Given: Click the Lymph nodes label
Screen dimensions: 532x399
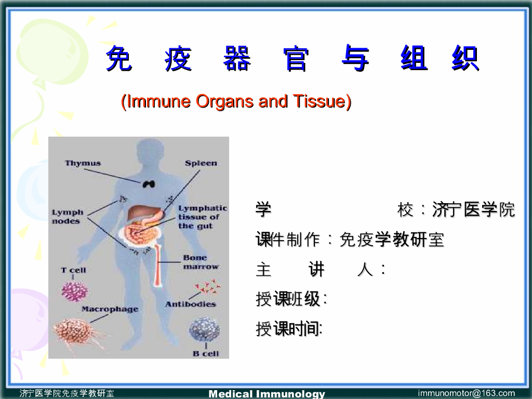Looking at the screenshot, I should point(68,217).
